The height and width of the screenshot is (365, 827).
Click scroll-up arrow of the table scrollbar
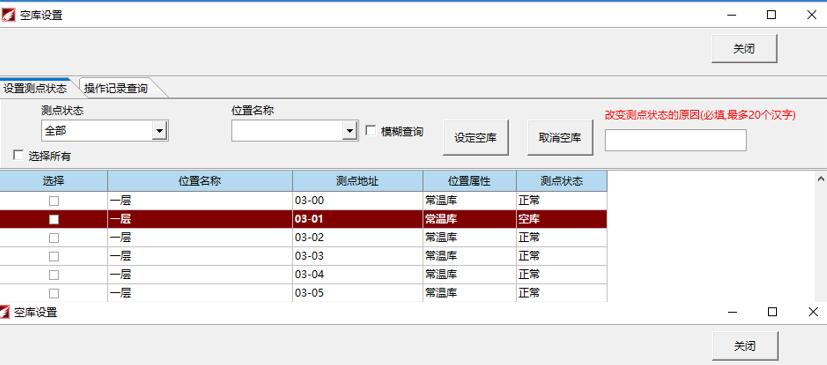click(821, 179)
